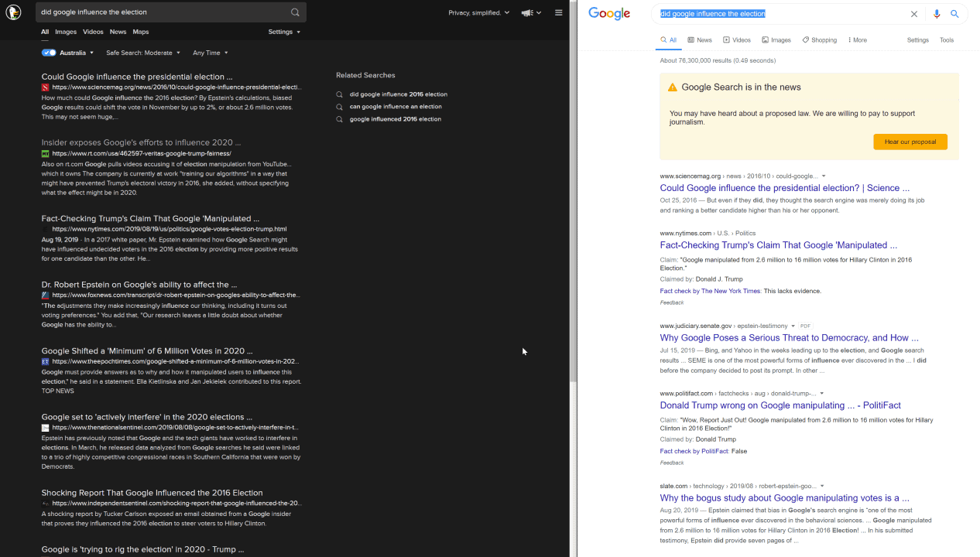
Task: Open 'Dr. Robert Epstein on Google's ability' result
Action: (139, 284)
